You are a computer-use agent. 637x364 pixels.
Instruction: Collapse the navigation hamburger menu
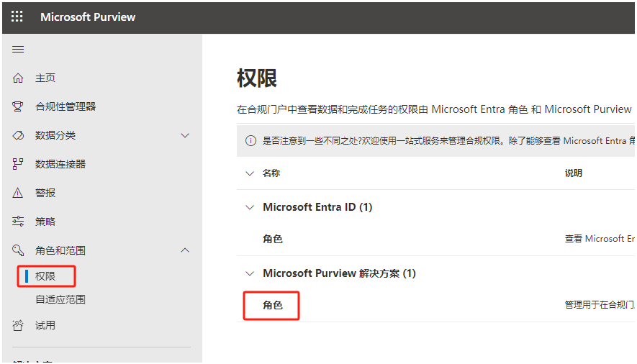point(18,50)
